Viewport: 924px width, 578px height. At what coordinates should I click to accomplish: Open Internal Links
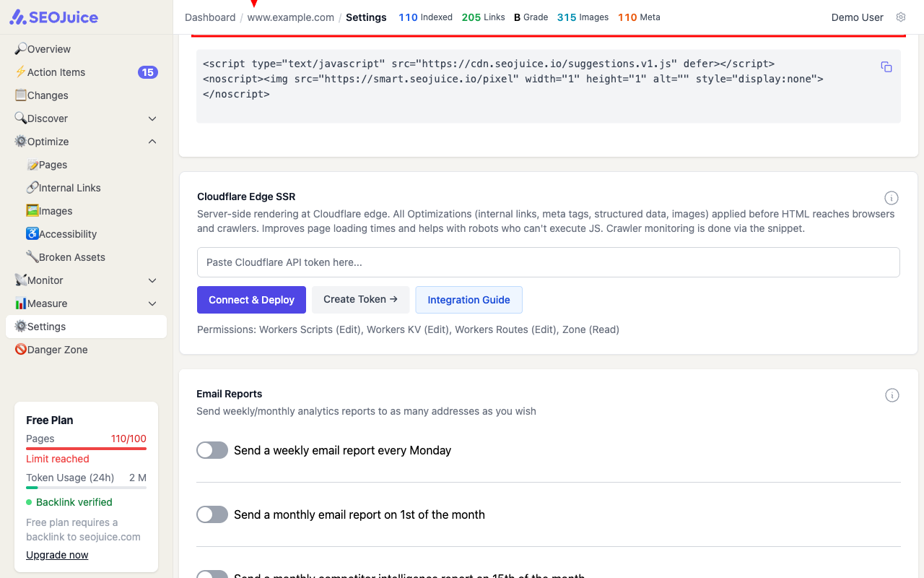coord(92,188)
